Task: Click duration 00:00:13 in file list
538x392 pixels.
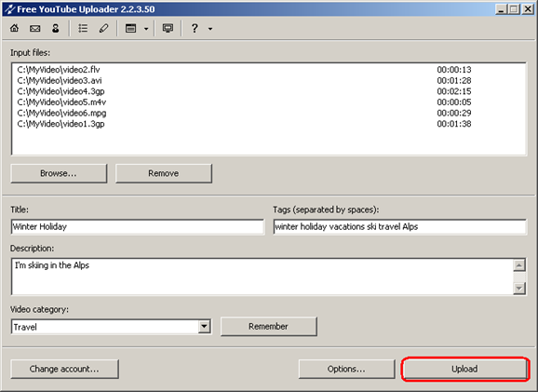Action: point(454,70)
